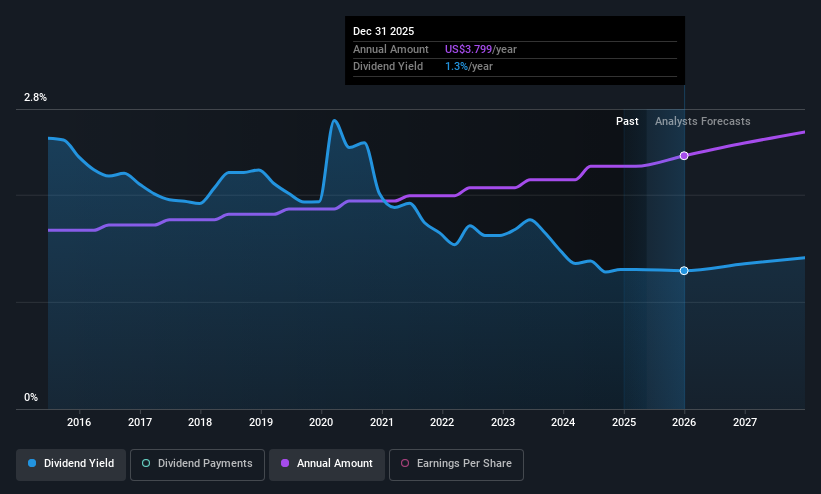Select the purple Annual Amount data point at 2026
Image resolution: width=821 pixels, height=494 pixels.
tap(684, 156)
